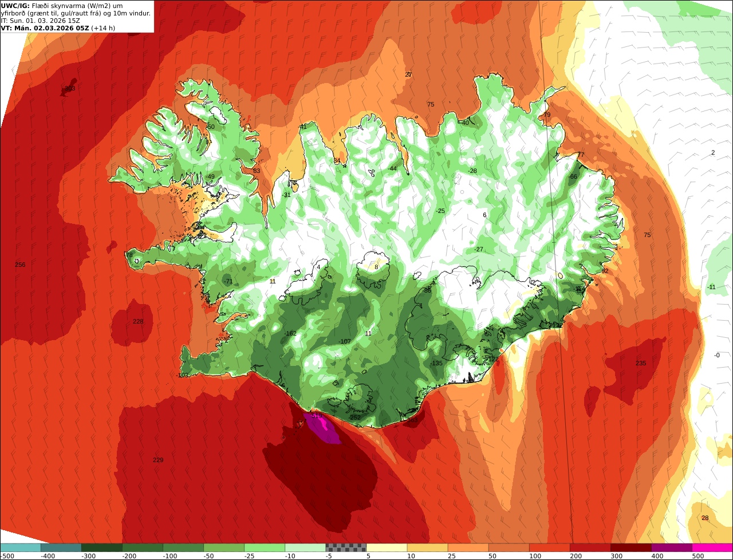Click the -400 to -300 dark teal legend swatch
This screenshot has height=560, width=733.
coord(61,547)
